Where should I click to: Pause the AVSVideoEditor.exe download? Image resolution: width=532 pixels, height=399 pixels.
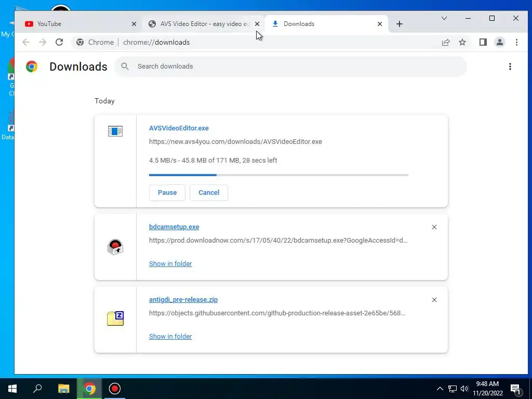coord(167,192)
